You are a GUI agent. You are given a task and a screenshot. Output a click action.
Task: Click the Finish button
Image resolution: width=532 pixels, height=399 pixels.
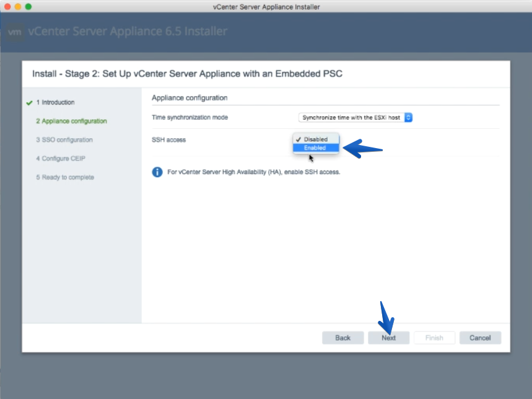[434, 338]
